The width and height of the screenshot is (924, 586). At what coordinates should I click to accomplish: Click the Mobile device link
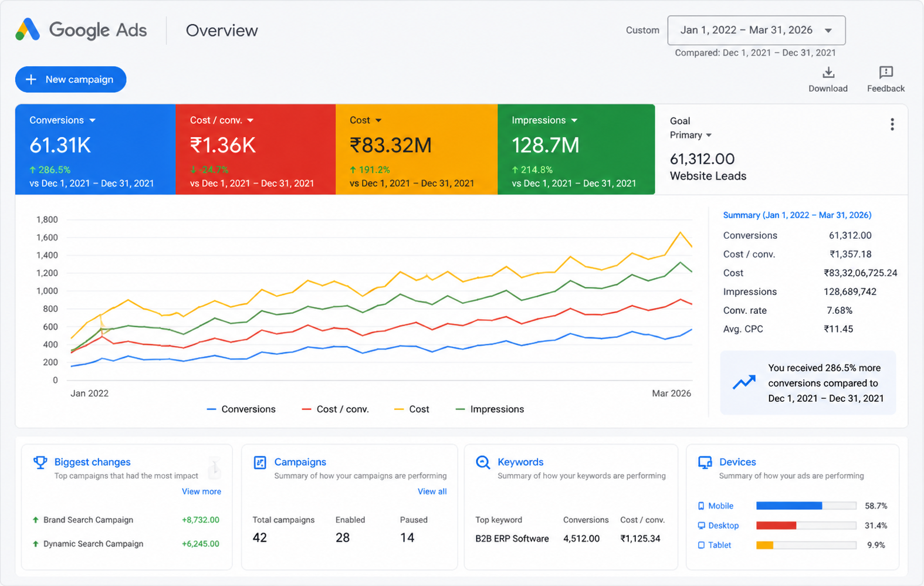[720, 506]
